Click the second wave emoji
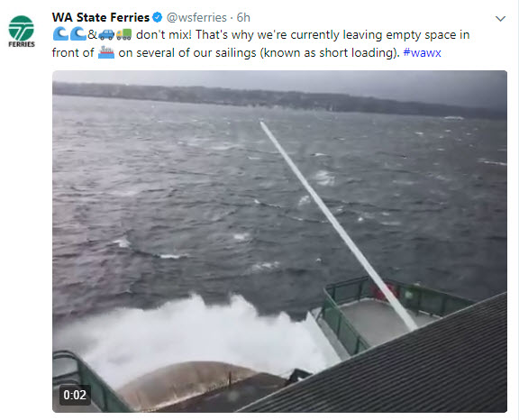Screen dimensions: 519x420 coord(78,34)
